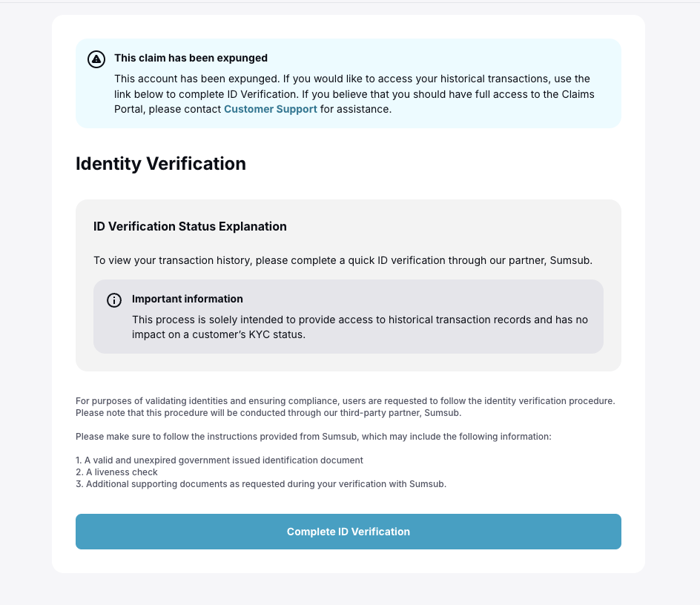700x605 pixels.
Task: Select the Important information title text
Action: pyautogui.click(x=187, y=299)
